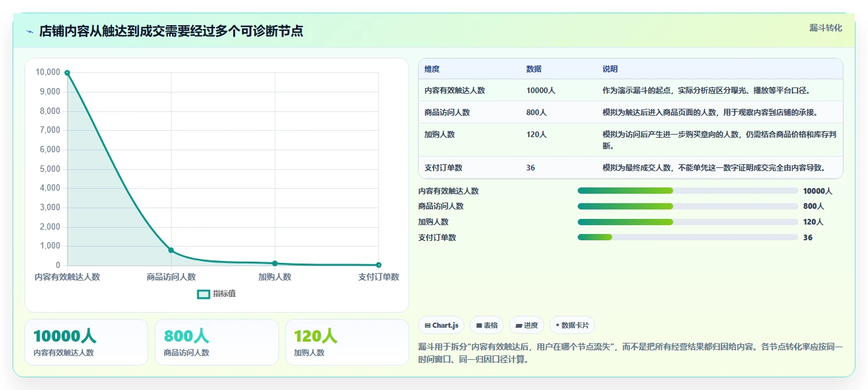Click the chart point for 加购人数
This screenshot has width=868, height=390.
[x=275, y=264]
